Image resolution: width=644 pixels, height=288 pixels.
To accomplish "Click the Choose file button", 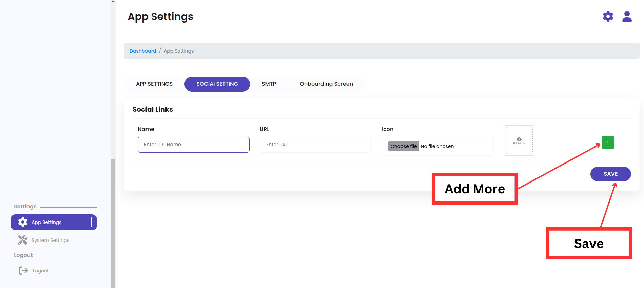I will (x=404, y=146).
